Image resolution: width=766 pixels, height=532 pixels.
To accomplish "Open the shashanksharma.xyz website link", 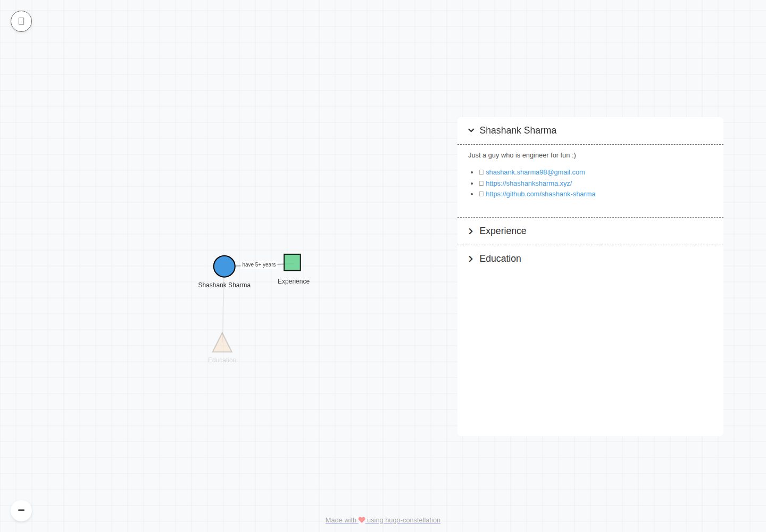I will tap(529, 184).
